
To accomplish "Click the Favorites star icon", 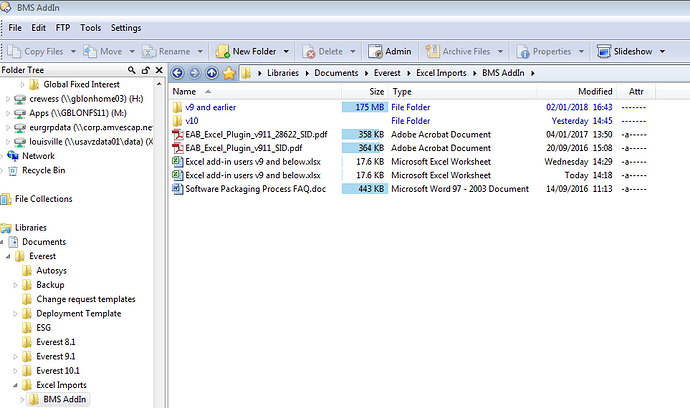I will tap(229, 73).
